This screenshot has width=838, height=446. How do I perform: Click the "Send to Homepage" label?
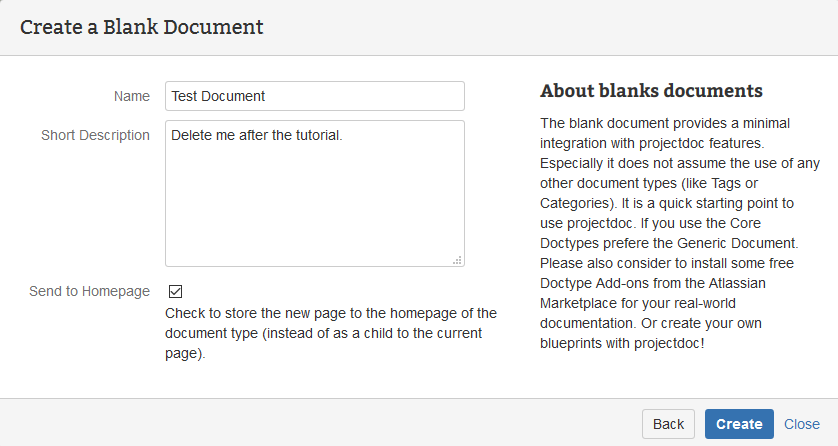tap(89, 292)
